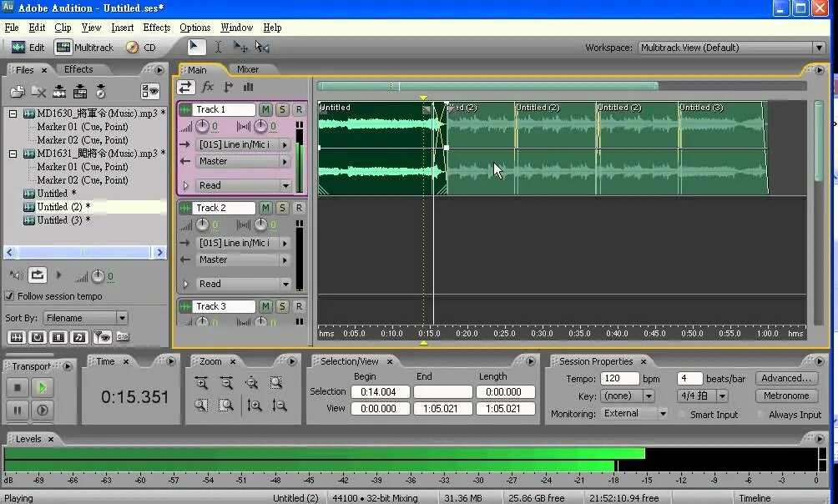
Task: Click the Zoom In Horizontally icon
Action: pos(201,383)
